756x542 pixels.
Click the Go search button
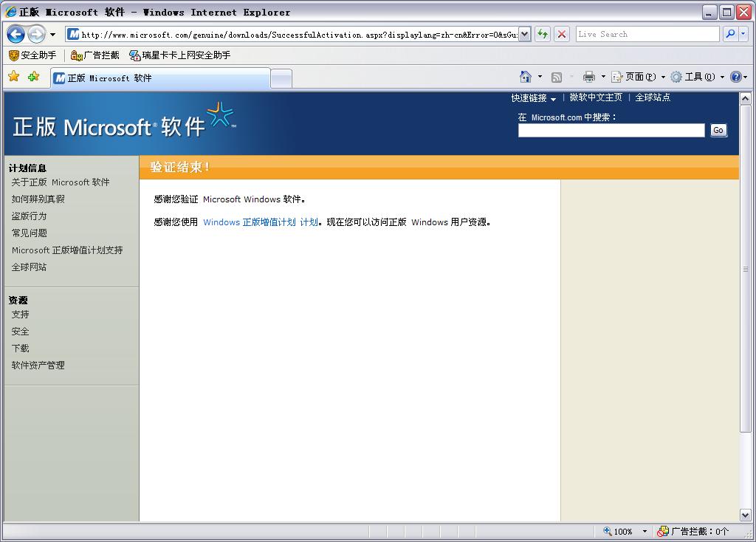point(718,130)
